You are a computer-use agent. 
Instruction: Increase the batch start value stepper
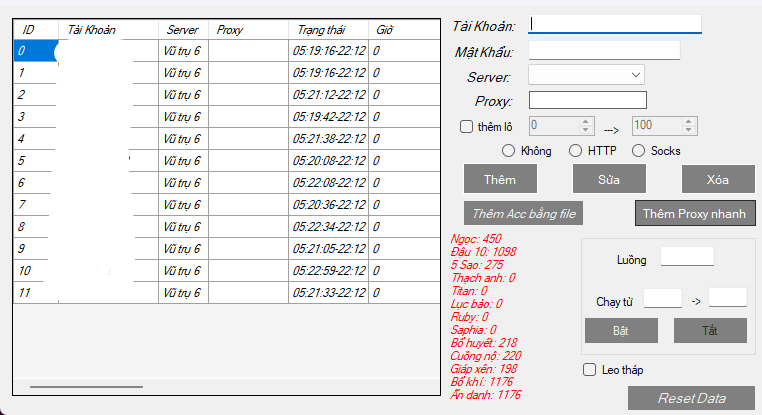(x=586, y=121)
